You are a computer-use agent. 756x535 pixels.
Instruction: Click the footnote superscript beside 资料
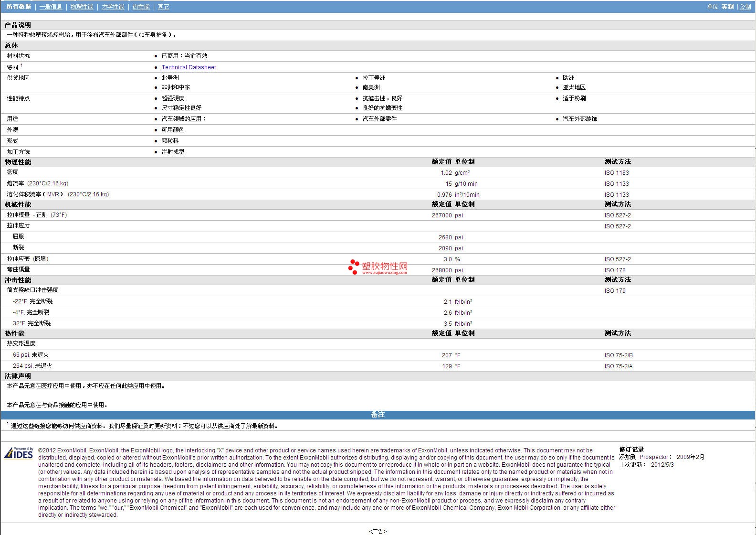coord(21,65)
